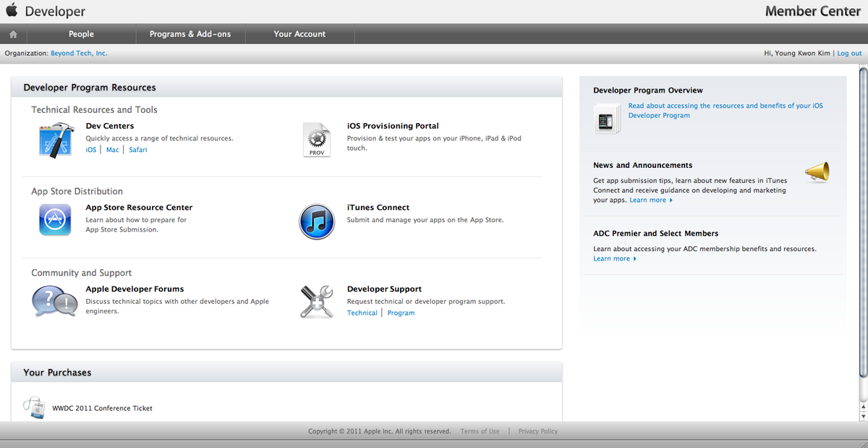This screenshot has height=448, width=868.
Task: Click the Developer title in the header
Action: point(55,12)
